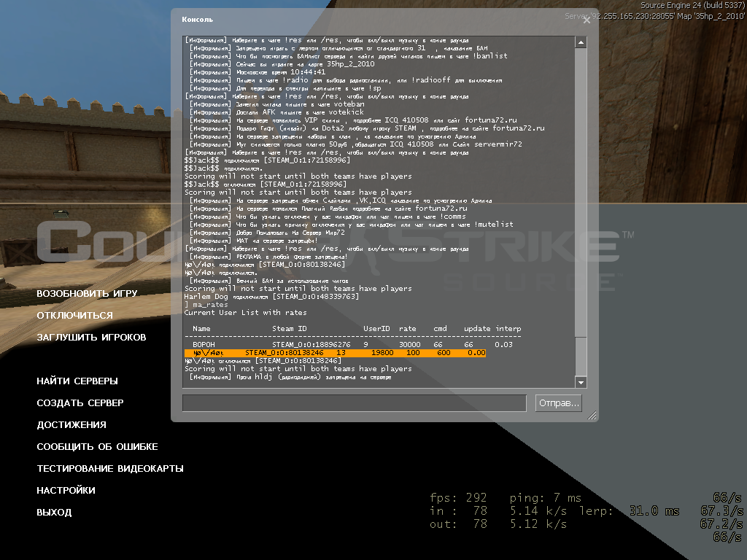Click the 'lerp: 31.0 ms' readout

click(630, 511)
